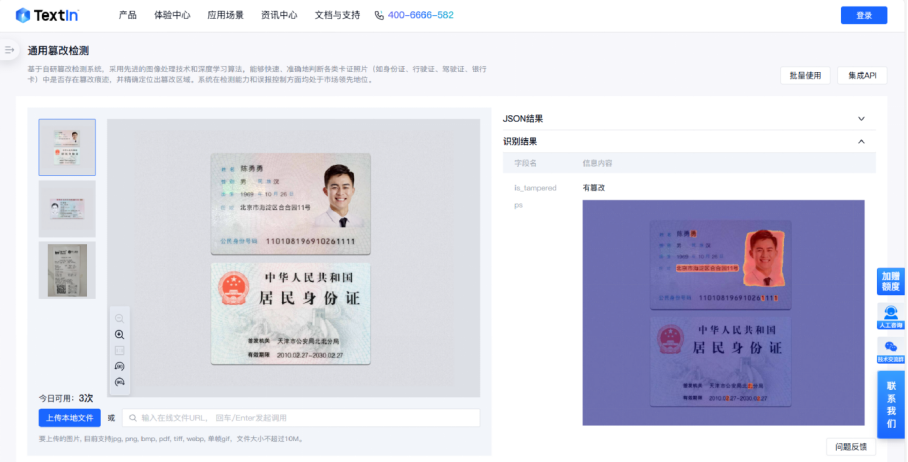The width and height of the screenshot is (908, 462).
Task: Open the 产品 menu
Action: pyautogui.click(x=127, y=16)
